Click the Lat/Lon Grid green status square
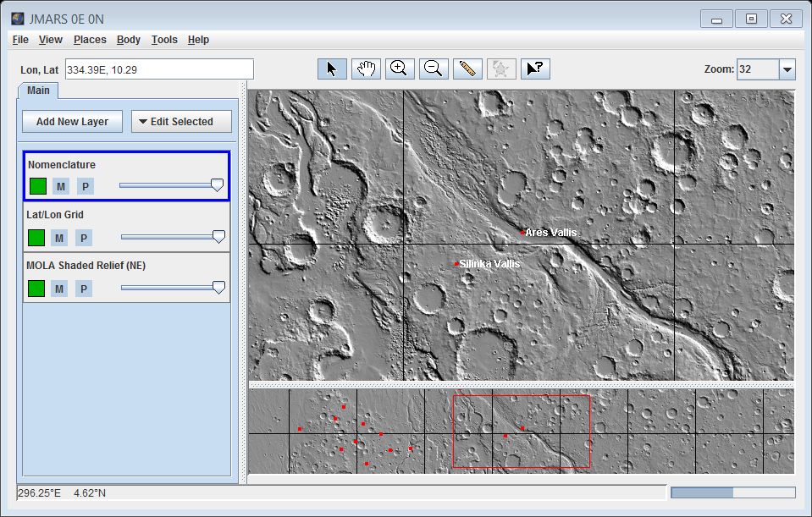The height and width of the screenshot is (517, 812). pyautogui.click(x=36, y=238)
